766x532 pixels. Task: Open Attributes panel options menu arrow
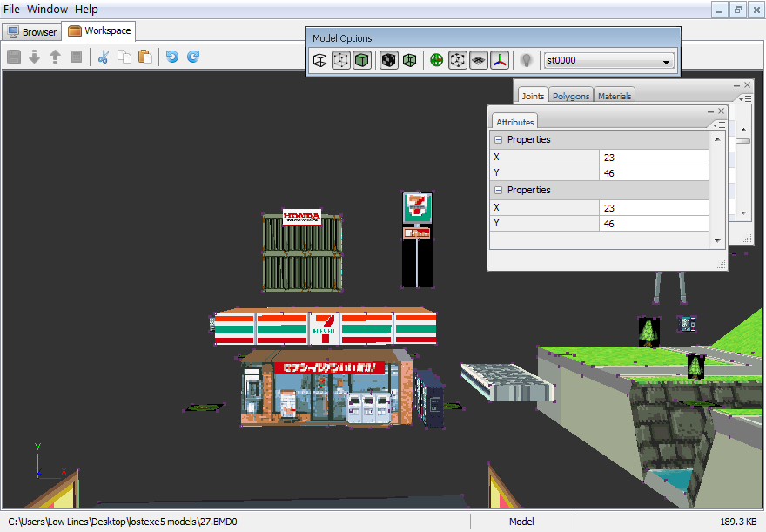719,125
